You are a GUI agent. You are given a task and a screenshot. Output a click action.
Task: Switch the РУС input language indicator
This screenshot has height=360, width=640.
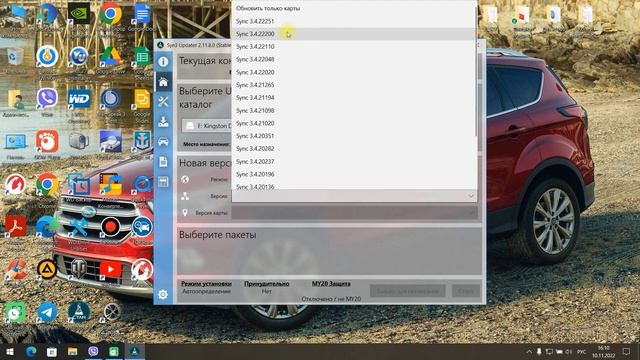point(582,351)
